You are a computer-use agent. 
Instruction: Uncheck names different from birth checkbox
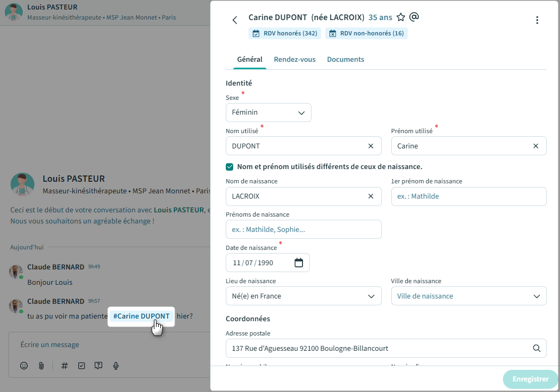[229, 167]
